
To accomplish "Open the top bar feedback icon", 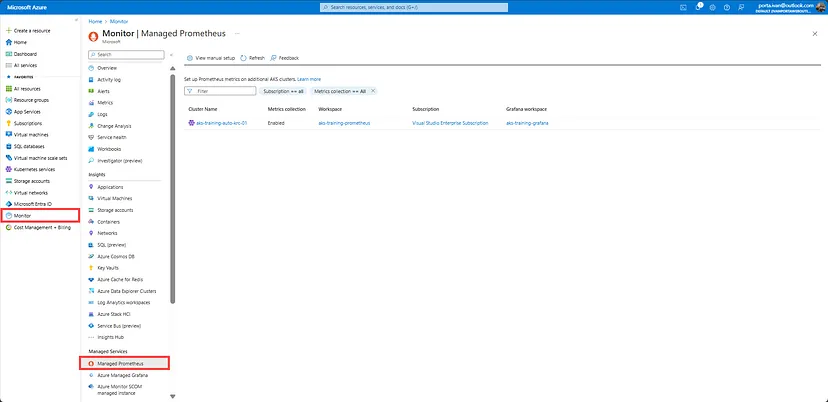I will pos(741,7).
